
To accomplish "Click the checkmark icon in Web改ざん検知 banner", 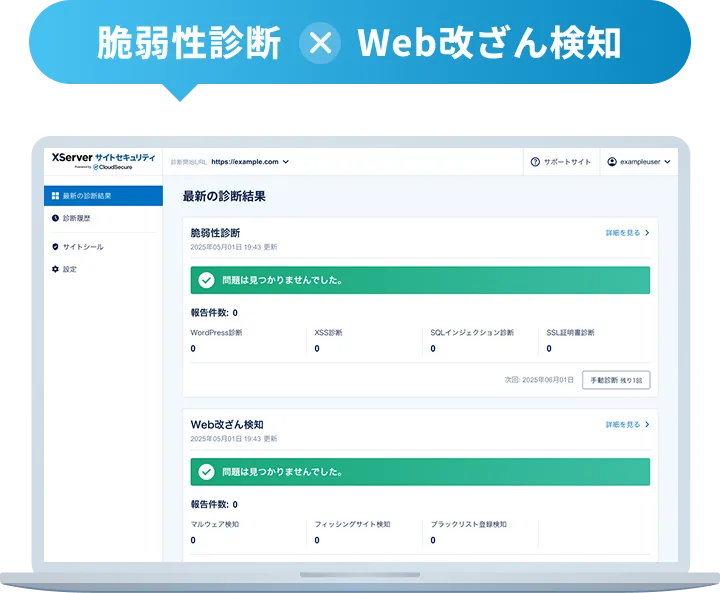I will point(206,472).
